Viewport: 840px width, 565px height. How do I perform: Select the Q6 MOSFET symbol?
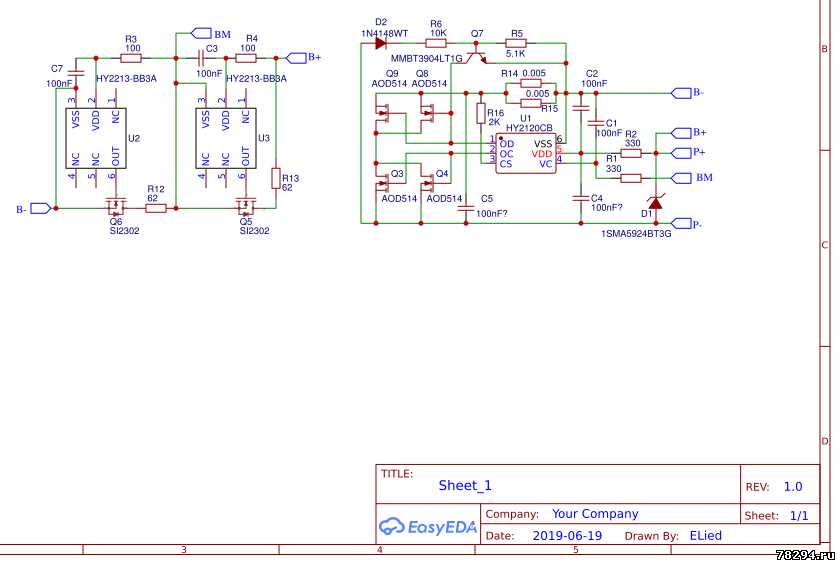(x=115, y=204)
